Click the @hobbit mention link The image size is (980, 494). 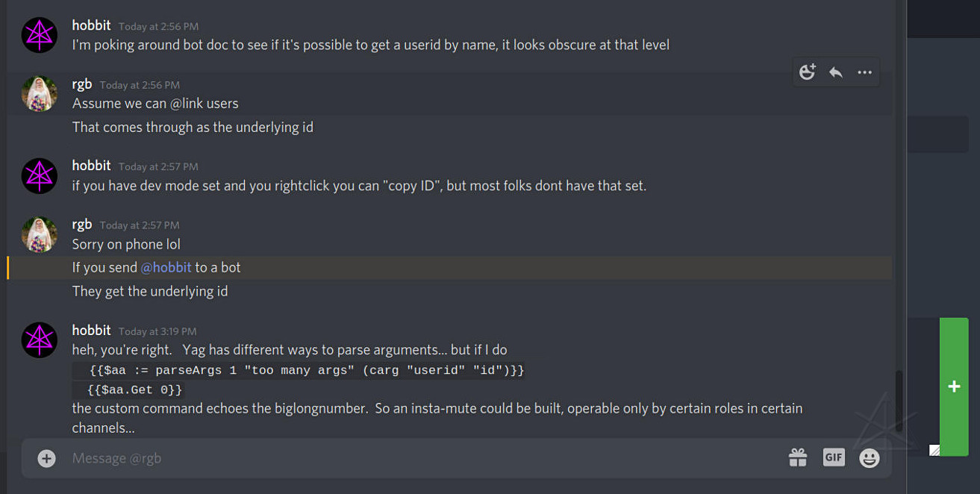tap(166, 267)
